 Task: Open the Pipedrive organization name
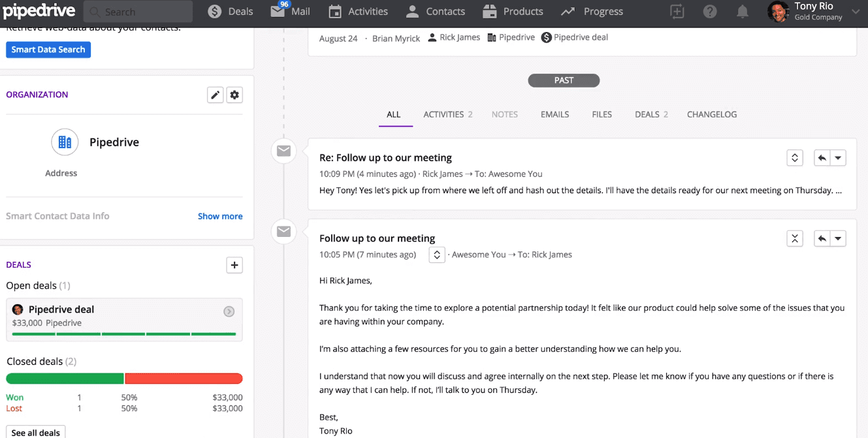pos(114,142)
